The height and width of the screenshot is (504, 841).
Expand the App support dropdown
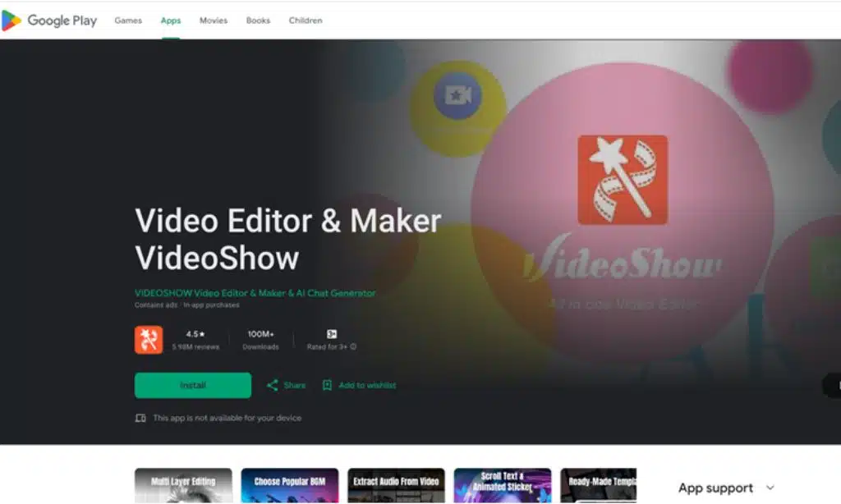click(726, 488)
